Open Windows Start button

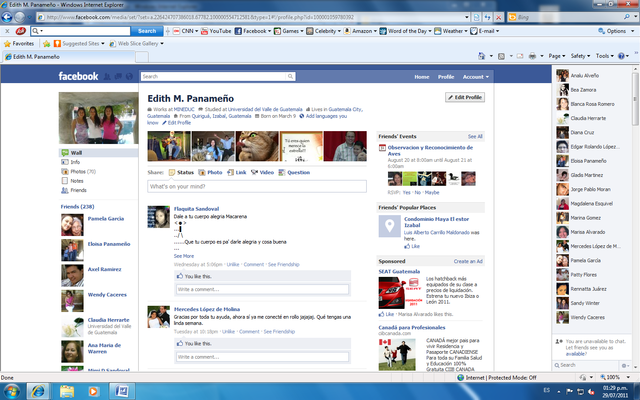click(x=11, y=392)
